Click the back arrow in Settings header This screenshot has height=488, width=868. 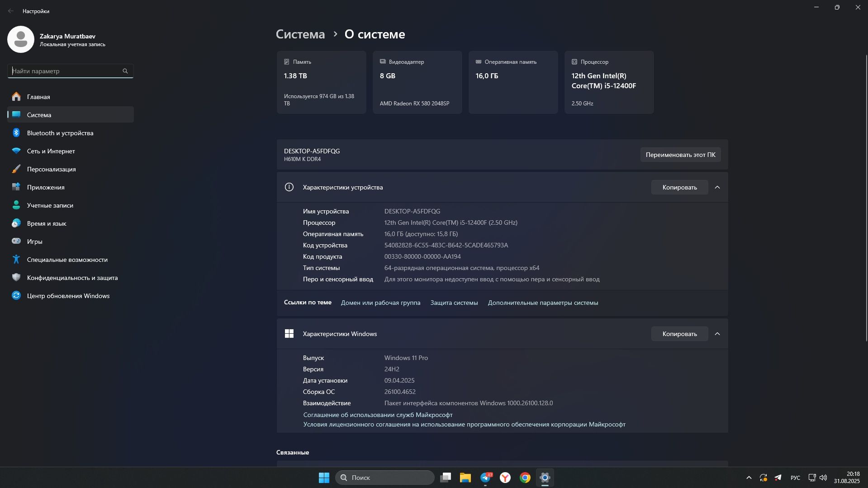[x=11, y=11]
